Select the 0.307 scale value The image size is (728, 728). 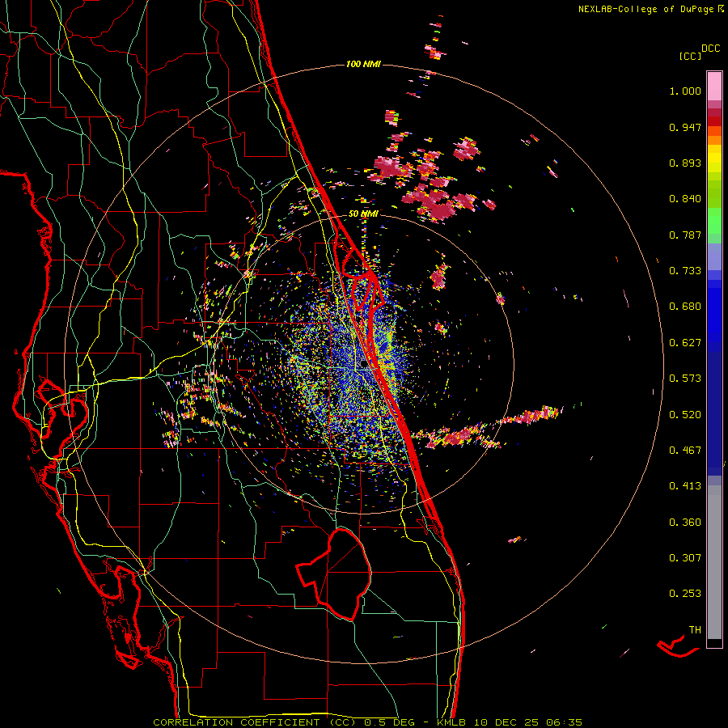(685, 558)
